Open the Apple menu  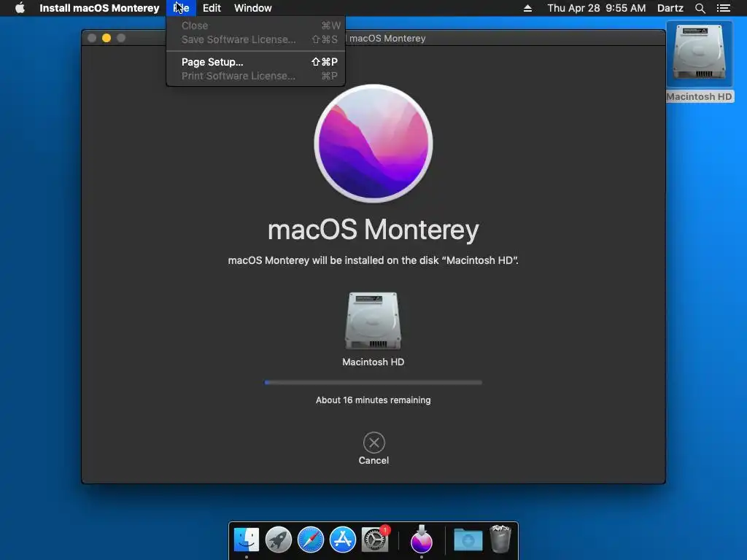click(x=20, y=8)
